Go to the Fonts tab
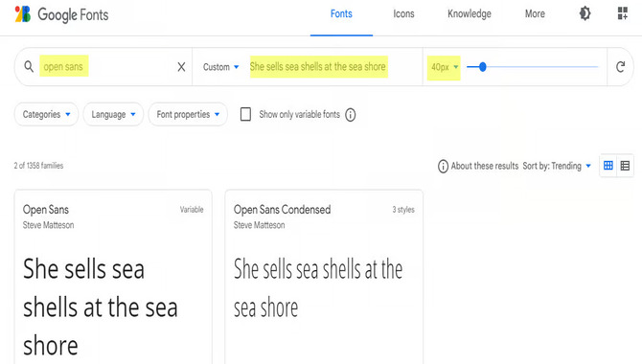The height and width of the screenshot is (364, 642). click(x=341, y=14)
